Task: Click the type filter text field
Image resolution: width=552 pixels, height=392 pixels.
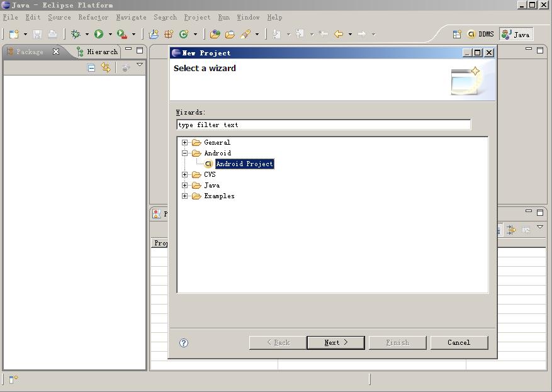Action: (x=323, y=125)
